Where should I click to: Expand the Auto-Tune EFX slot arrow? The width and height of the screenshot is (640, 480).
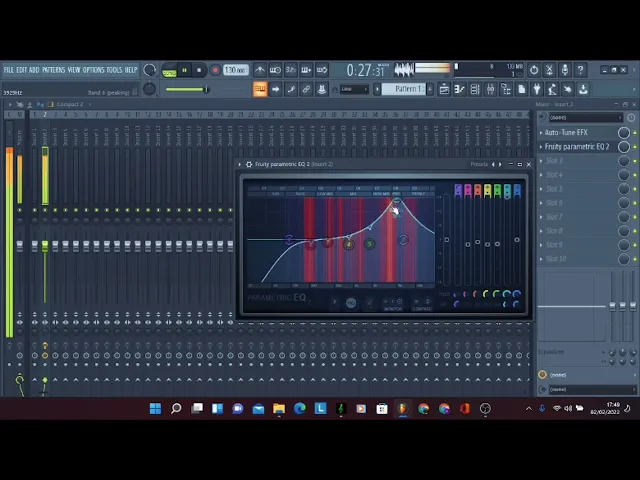(541, 133)
